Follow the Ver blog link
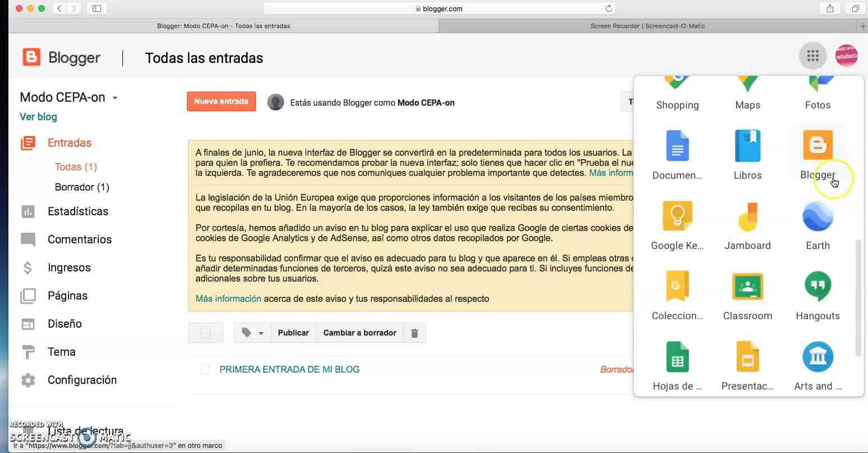This screenshot has width=868, height=453. click(x=38, y=117)
